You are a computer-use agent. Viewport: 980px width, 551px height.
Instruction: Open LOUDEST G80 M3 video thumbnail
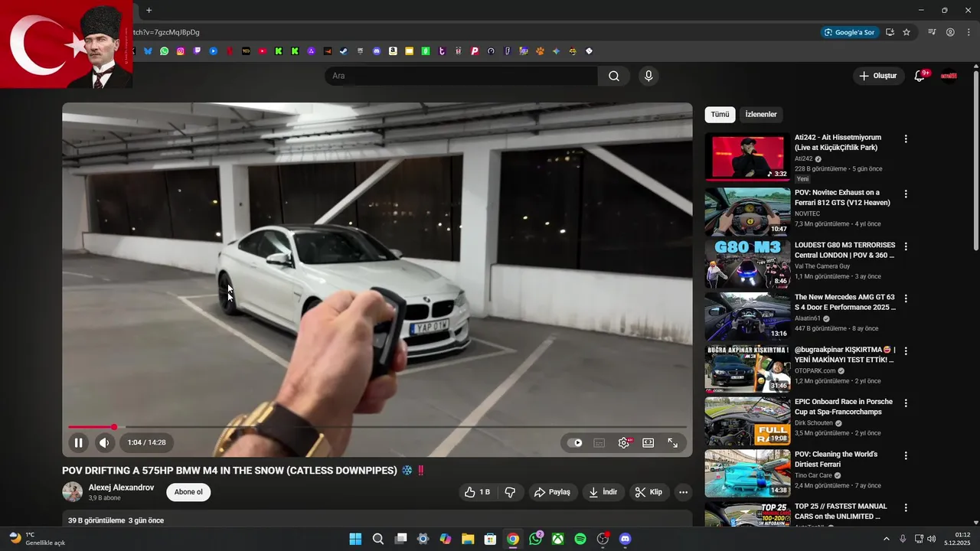[747, 264]
